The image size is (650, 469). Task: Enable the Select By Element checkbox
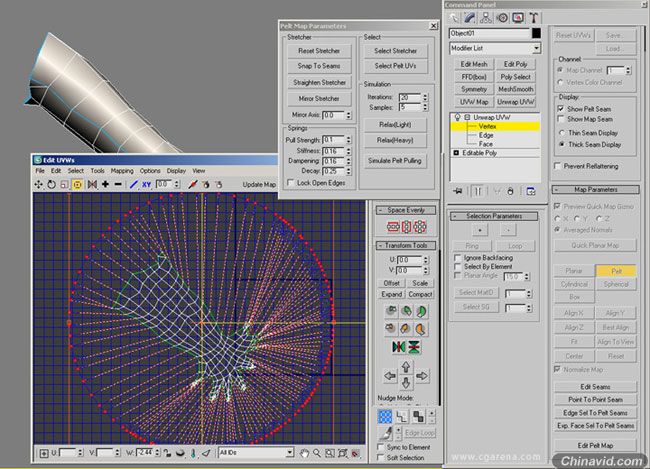tap(458, 267)
